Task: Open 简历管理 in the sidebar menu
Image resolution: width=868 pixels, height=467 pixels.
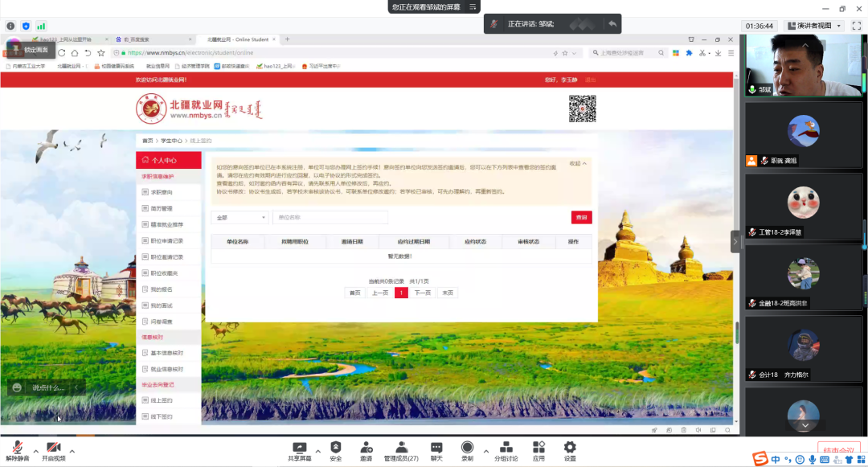Action: tap(162, 209)
